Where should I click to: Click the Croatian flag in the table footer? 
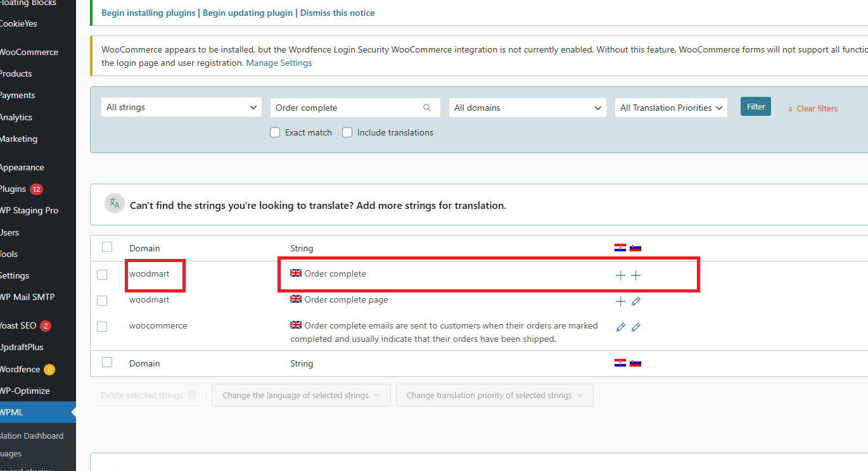(x=620, y=363)
